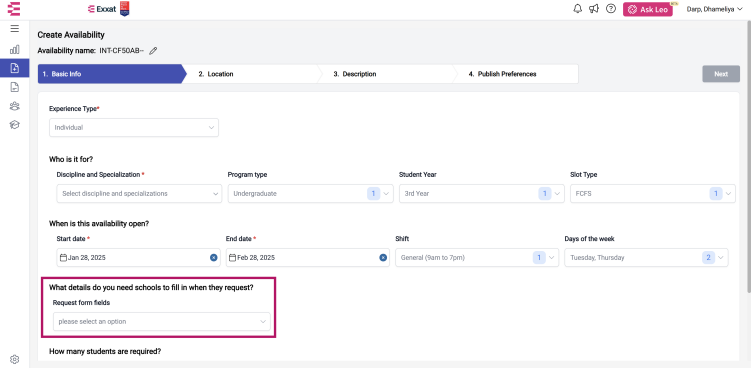Click the Next button
Image resolution: width=752 pixels, height=368 pixels.
[721, 74]
